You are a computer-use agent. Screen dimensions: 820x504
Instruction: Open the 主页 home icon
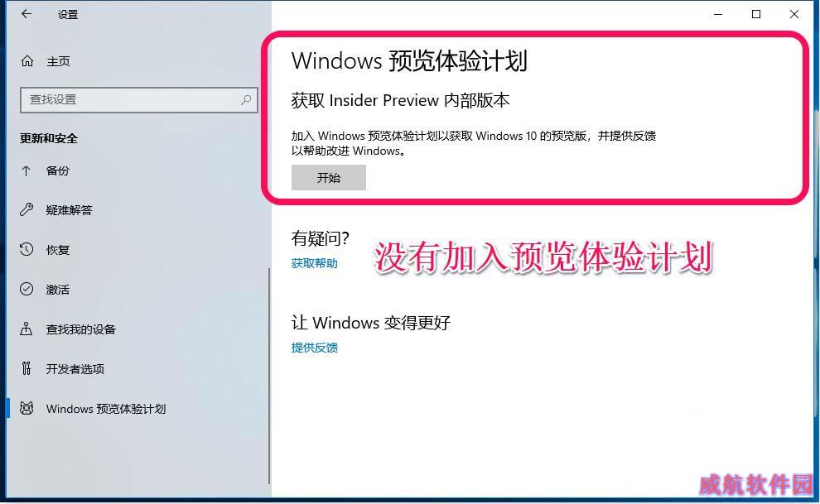point(27,61)
